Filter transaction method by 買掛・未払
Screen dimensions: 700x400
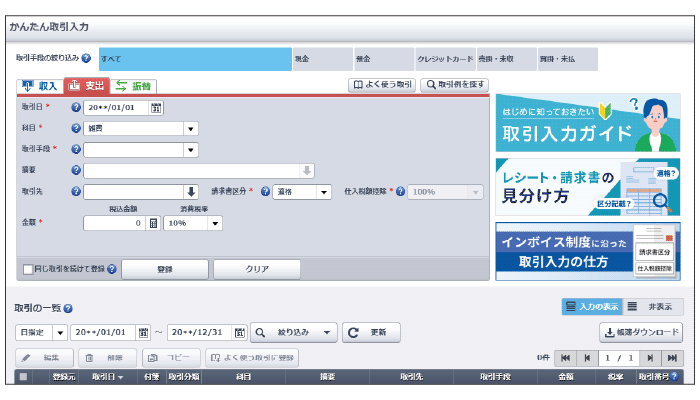[568, 59]
